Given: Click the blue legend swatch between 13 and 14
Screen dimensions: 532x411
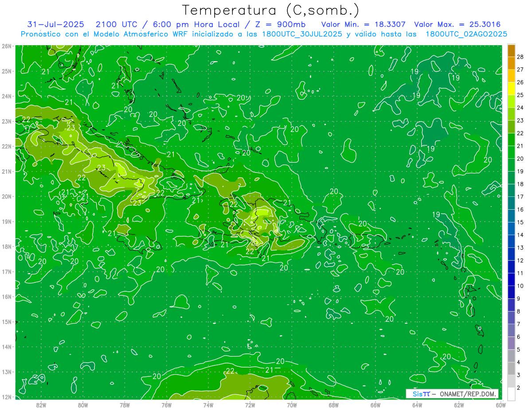Looking at the screenshot, I should pos(511,242).
